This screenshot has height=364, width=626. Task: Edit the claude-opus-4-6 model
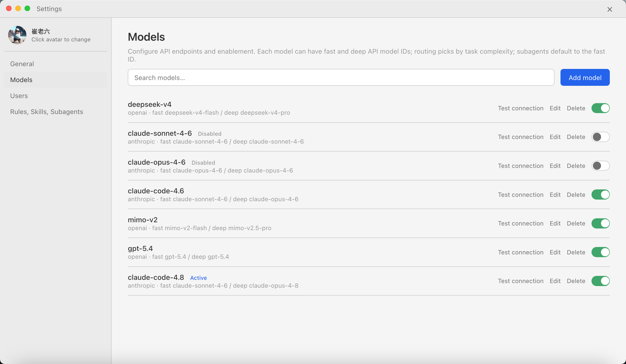(x=555, y=166)
